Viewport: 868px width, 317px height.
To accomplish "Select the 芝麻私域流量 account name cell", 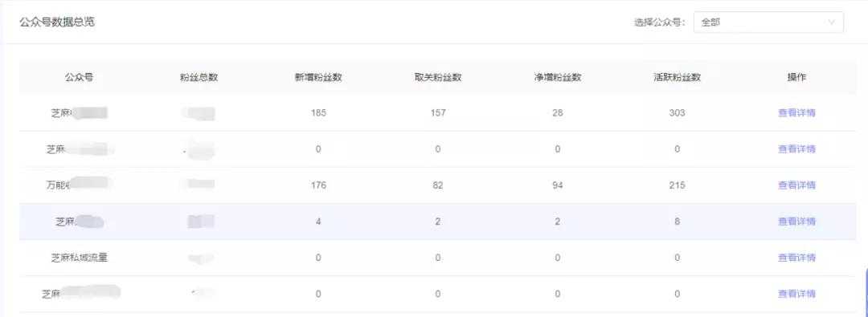I will [79, 258].
